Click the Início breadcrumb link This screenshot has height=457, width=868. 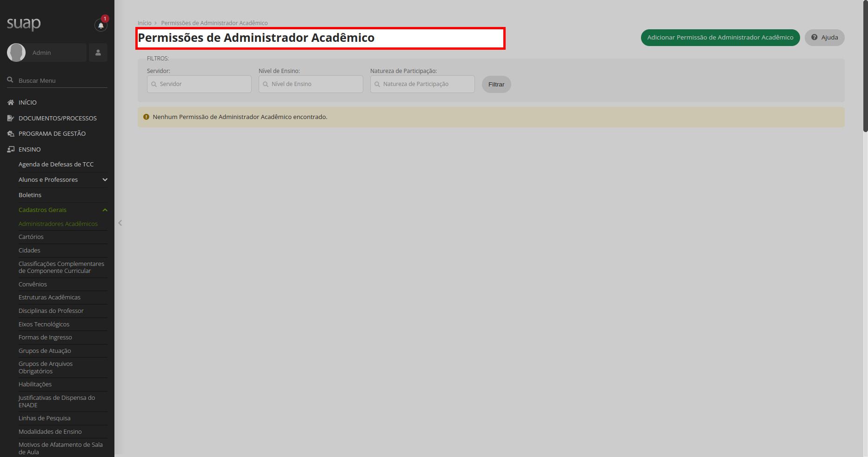click(144, 23)
